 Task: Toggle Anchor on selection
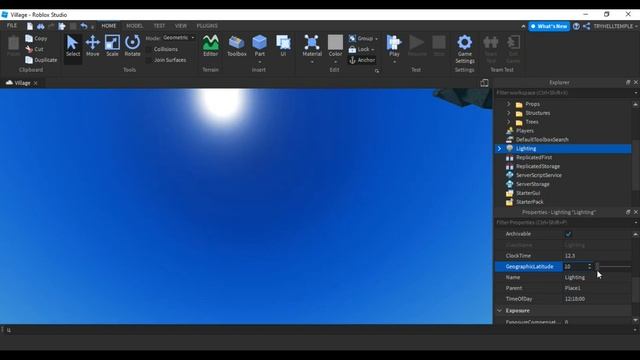pos(362,60)
